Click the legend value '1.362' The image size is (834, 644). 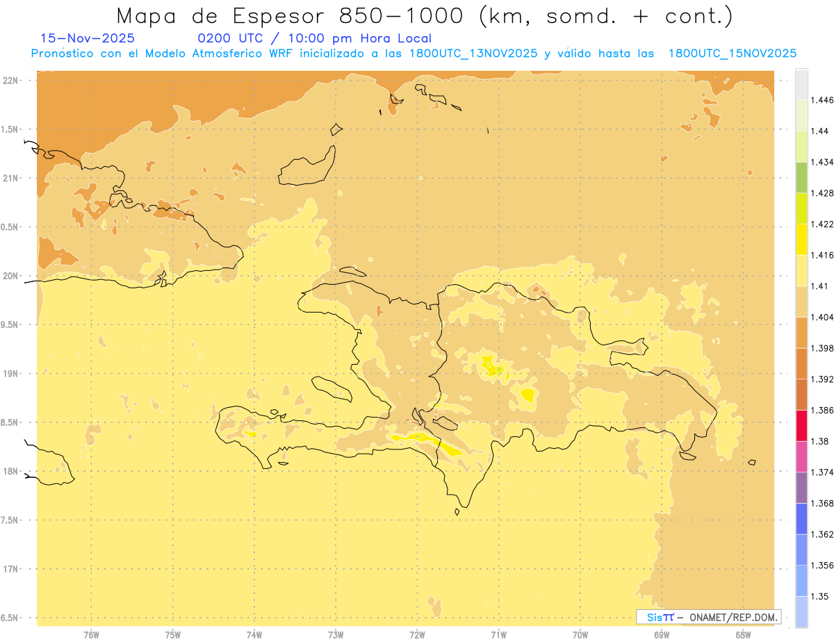pyautogui.click(x=822, y=534)
